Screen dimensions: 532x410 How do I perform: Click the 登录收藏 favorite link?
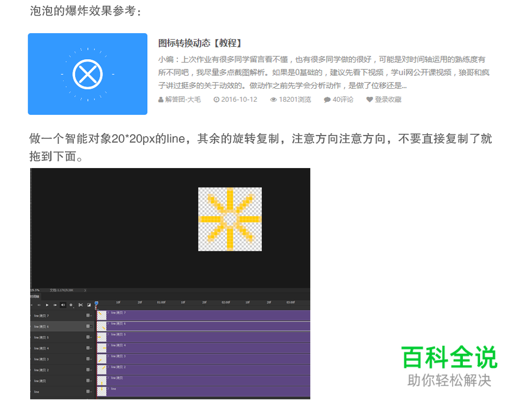[384, 100]
